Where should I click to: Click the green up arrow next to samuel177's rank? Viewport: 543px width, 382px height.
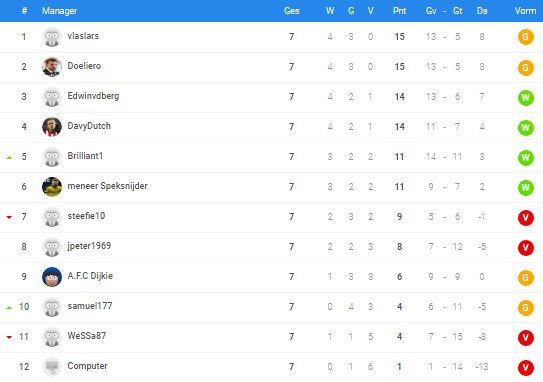[9, 308]
